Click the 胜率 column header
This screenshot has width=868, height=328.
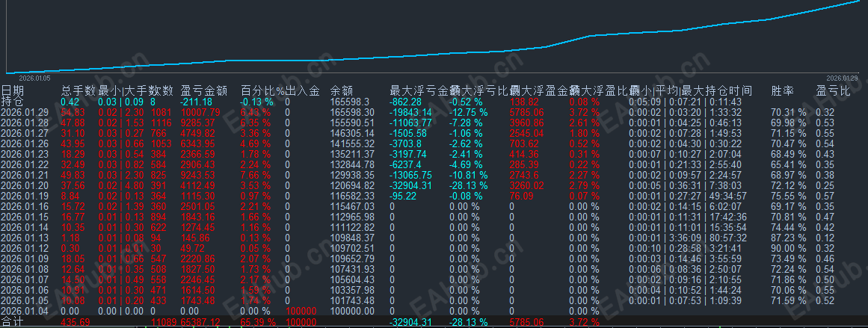783,90
